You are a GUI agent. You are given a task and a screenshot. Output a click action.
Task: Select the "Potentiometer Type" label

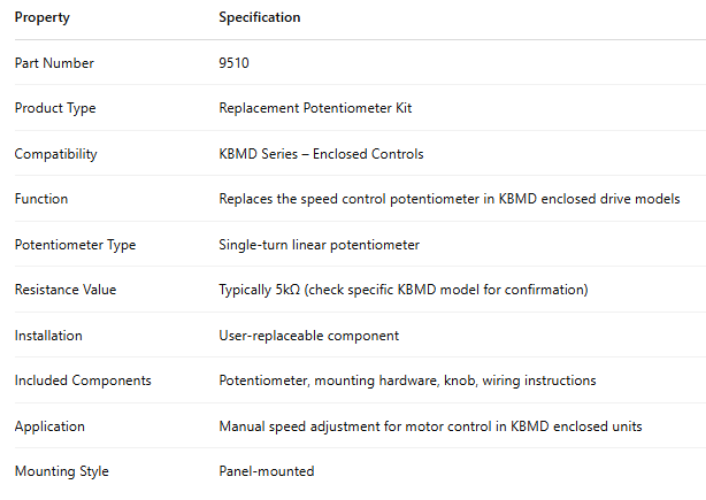tap(75, 245)
